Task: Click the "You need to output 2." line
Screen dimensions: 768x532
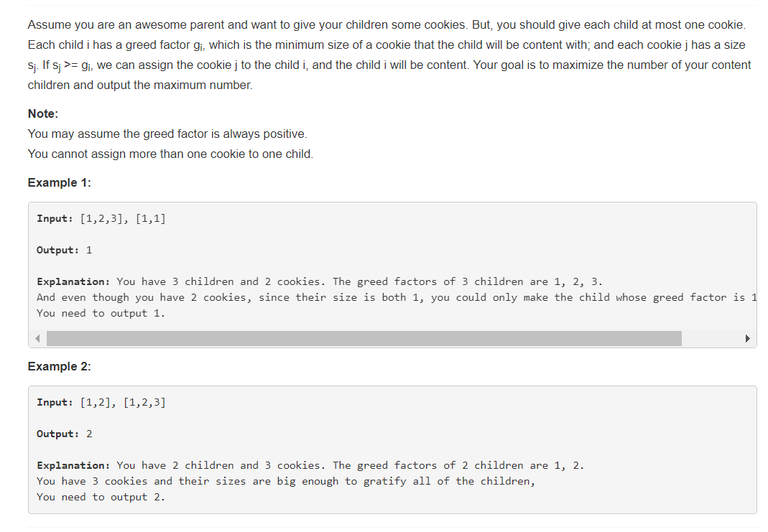Action: (x=101, y=498)
